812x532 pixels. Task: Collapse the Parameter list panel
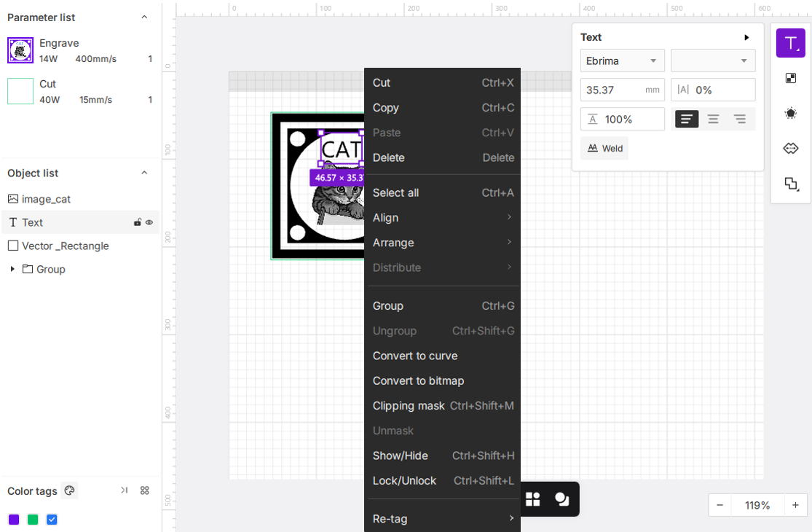pyautogui.click(x=144, y=17)
